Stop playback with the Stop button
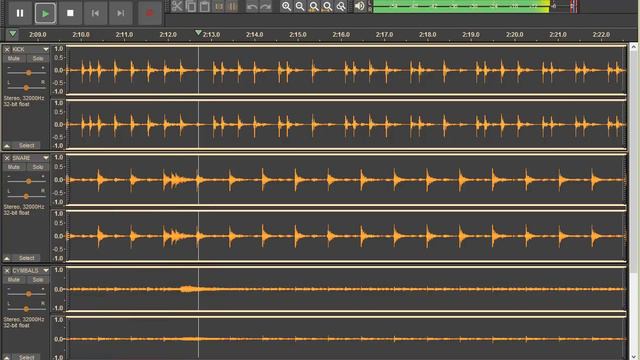The width and height of the screenshot is (640, 360). click(x=70, y=13)
